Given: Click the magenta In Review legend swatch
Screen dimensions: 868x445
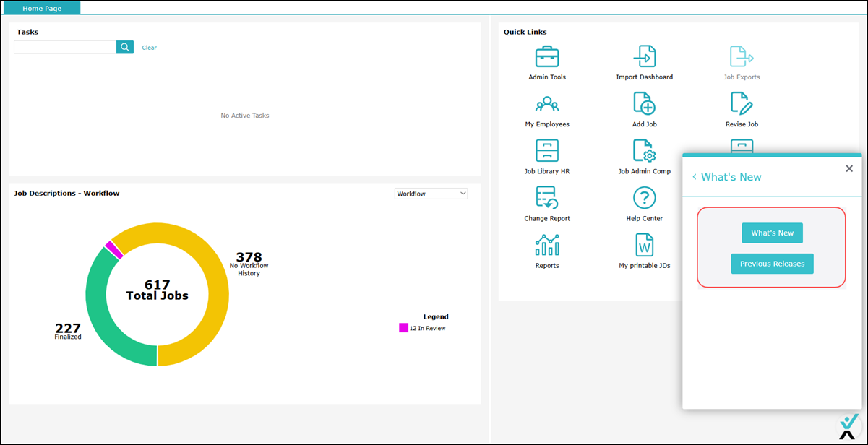Looking at the screenshot, I should (x=403, y=328).
